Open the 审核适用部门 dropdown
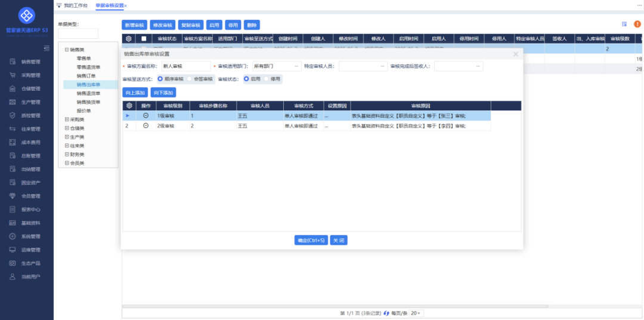 click(276, 66)
